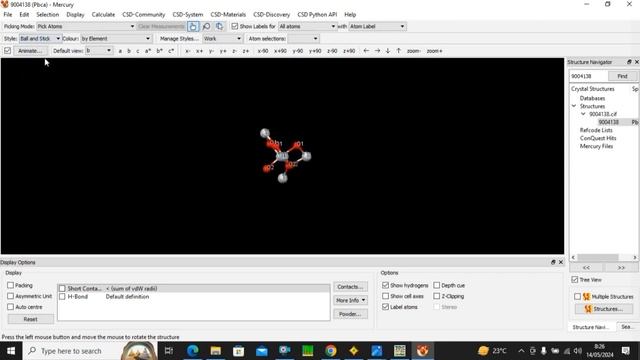Select the pick atoms hand tool icon

193,27
